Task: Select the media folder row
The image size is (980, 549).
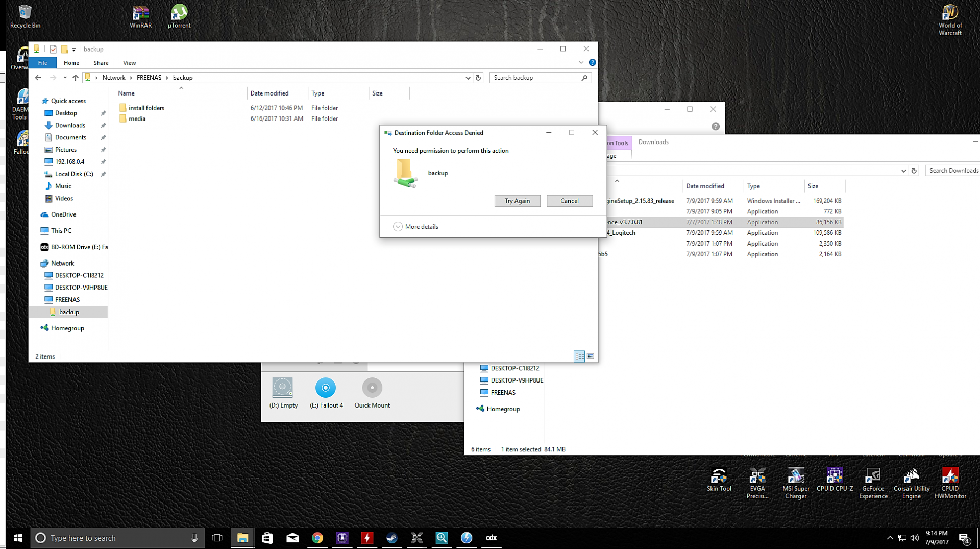Action: pyautogui.click(x=137, y=118)
